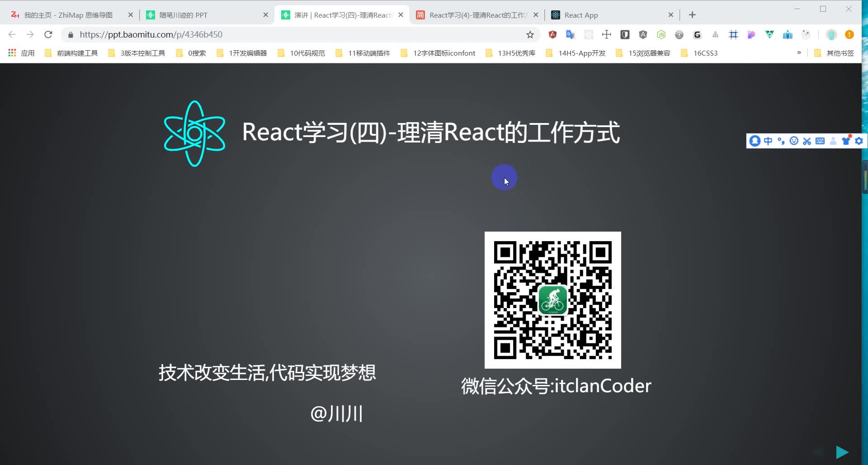The height and width of the screenshot is (465, 868).
Task: Expand hidden bookmarks overflow chevron
Action: pos(799,53)
